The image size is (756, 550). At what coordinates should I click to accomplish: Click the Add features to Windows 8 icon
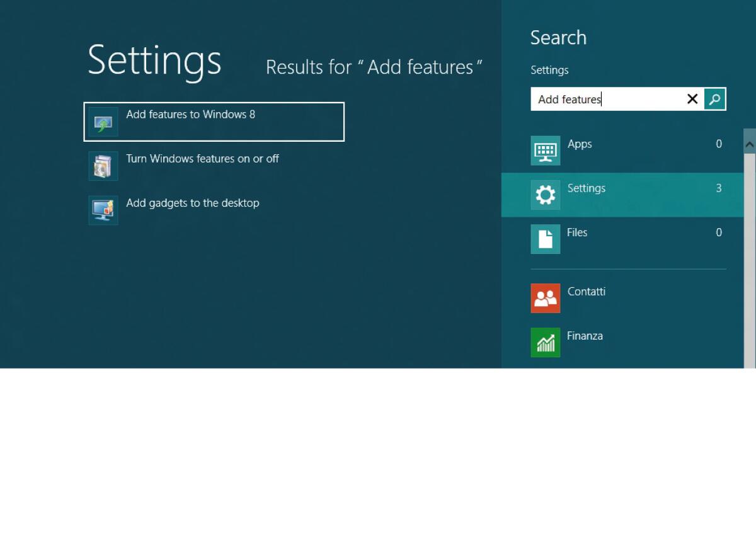tap(103, 121)
